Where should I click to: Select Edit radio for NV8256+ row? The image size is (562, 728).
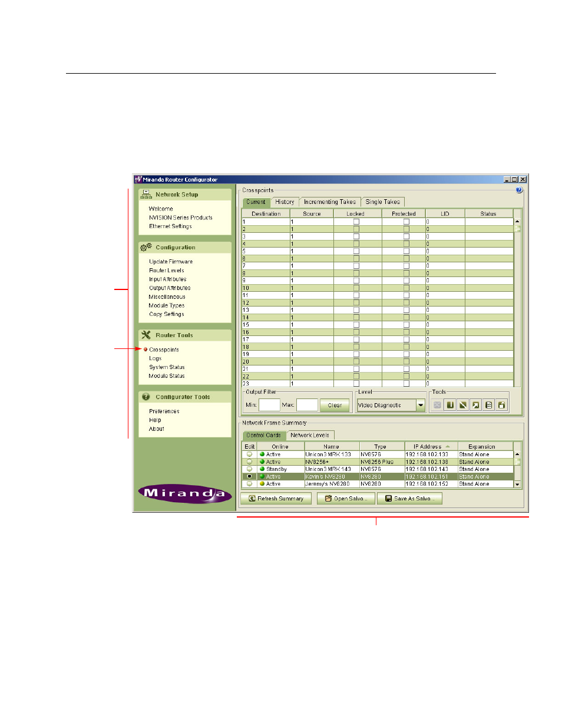pyautogui.click(x=249, y=462)
